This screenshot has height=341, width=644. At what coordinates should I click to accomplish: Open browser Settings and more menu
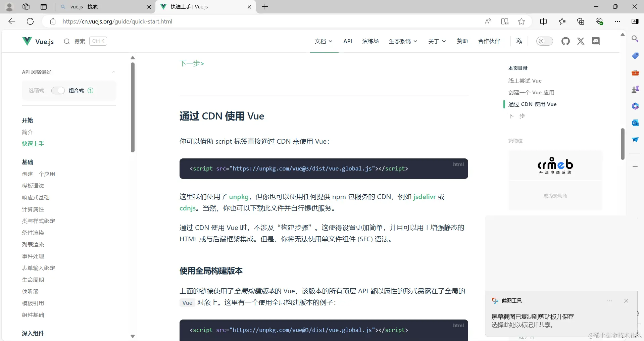[x=617, y=21]
